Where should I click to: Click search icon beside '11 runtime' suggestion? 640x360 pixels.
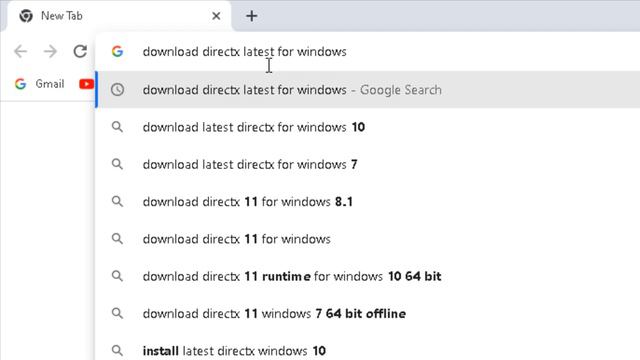click(x=118, y=276)
